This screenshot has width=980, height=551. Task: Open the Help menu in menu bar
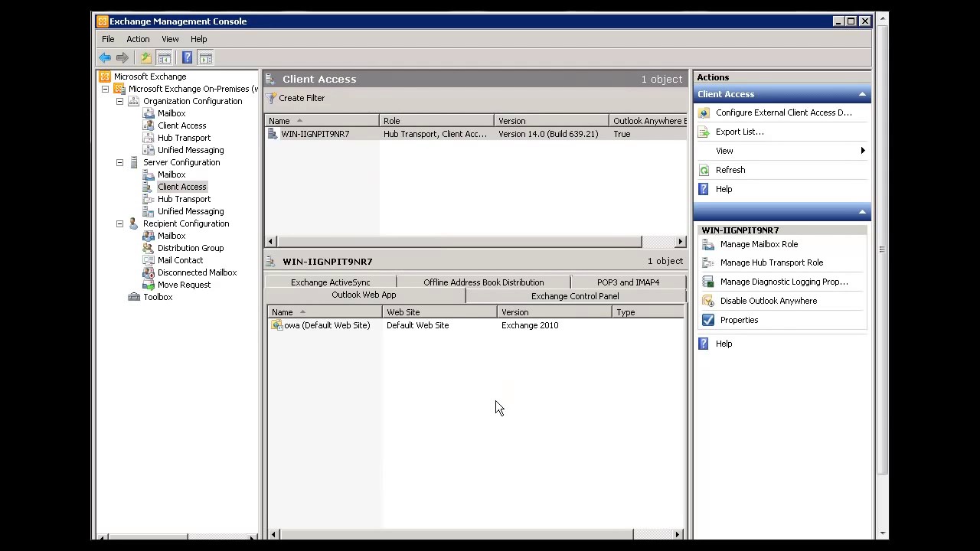[x=198, y=39]
